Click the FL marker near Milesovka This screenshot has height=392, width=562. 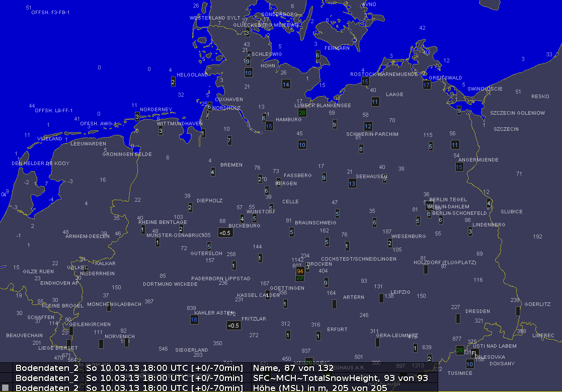pyautogui.click(x=473, y=353)
